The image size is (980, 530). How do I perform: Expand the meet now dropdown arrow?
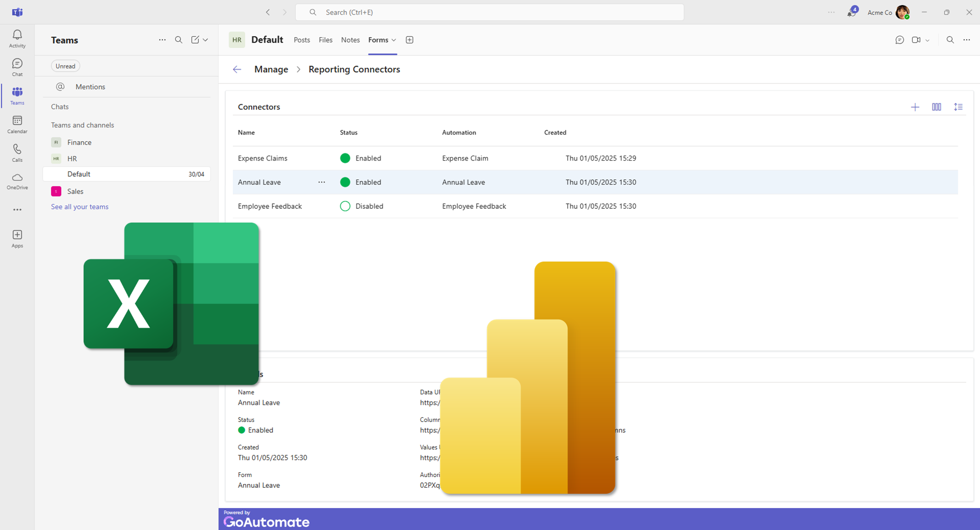pyautogui.click(x=927, y=40)
